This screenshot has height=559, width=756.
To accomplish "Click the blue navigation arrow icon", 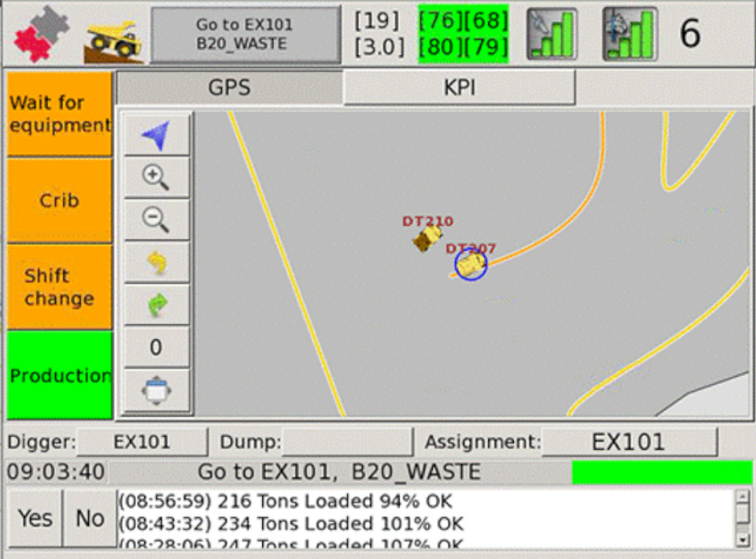I will [x=157, y=135].
